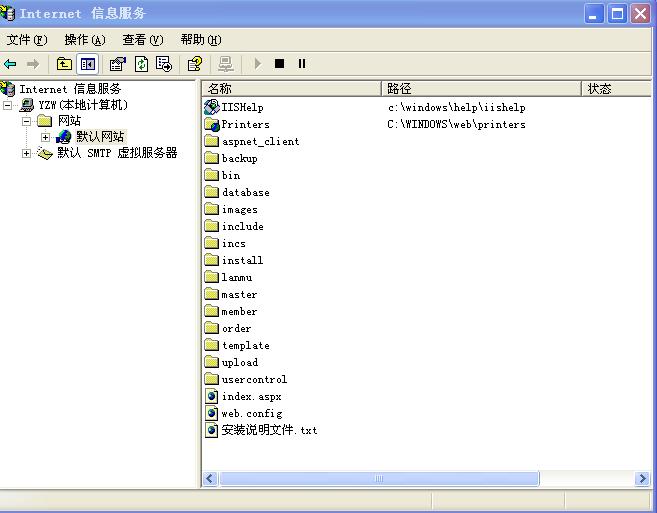
Task: Expand the 默认 SMTP 虚拟服务器 node
Action: (27, 154)
